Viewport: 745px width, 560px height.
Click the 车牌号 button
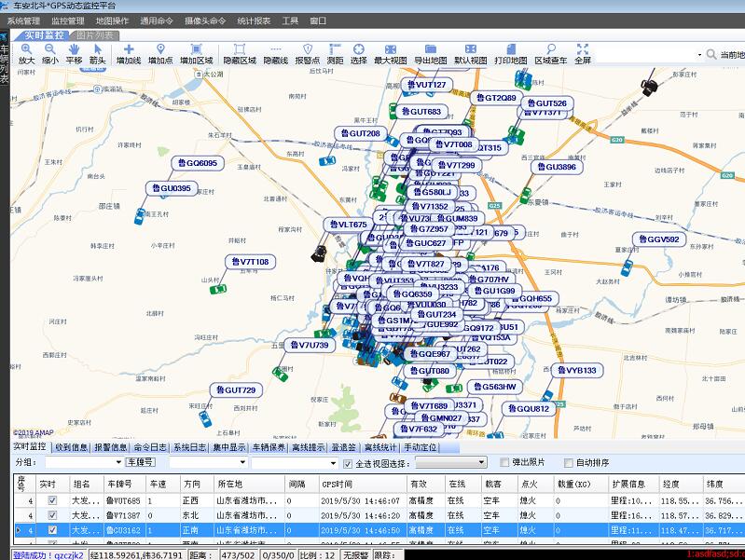tap(141, 462)
